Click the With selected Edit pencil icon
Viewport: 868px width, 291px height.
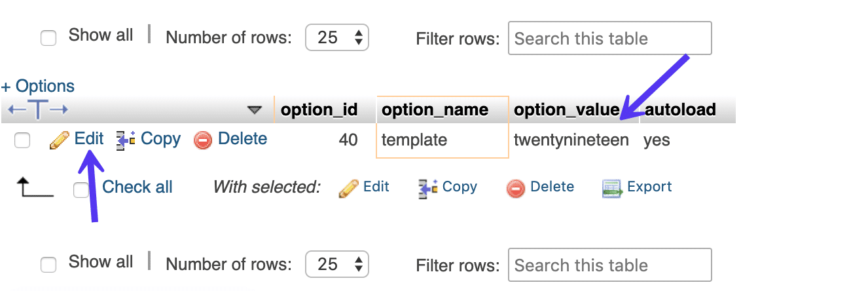(348, 188)
